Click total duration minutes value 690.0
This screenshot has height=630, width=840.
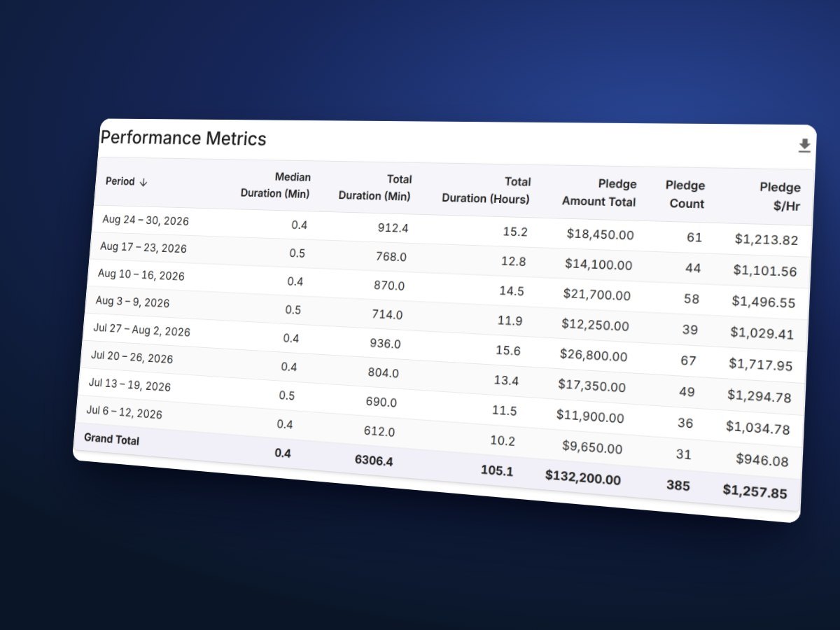click(381, 402)
